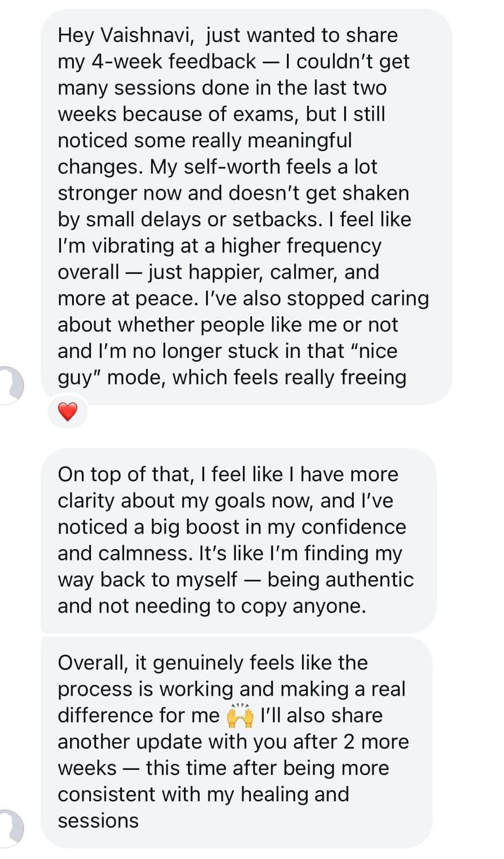Click the final word "sessions" in last message

pyautogui.click(x=98, y=821)
